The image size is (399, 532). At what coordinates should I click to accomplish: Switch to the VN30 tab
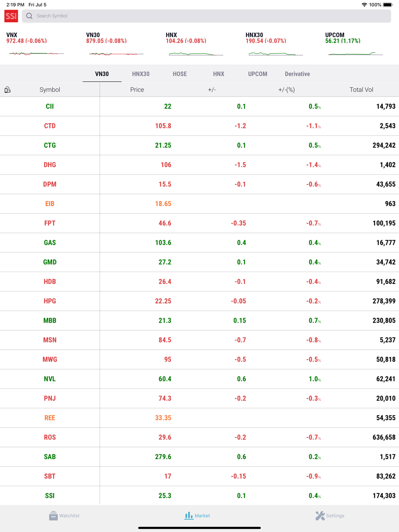(102, 74)
